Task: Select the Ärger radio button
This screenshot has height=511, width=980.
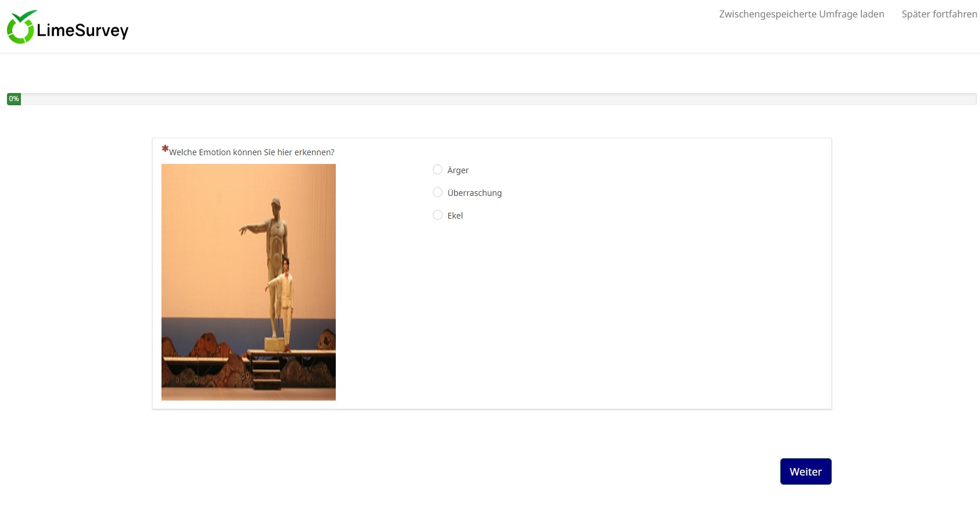Action: coord(437,170)
